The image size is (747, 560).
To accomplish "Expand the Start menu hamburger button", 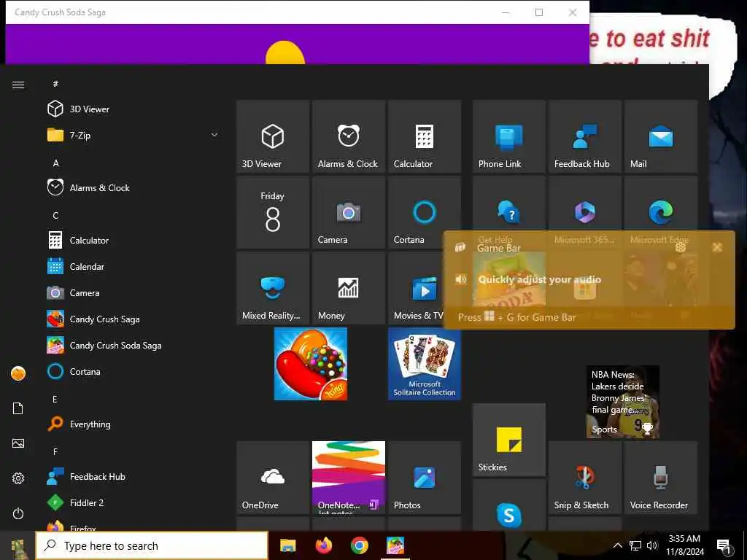I will point(18,85).
